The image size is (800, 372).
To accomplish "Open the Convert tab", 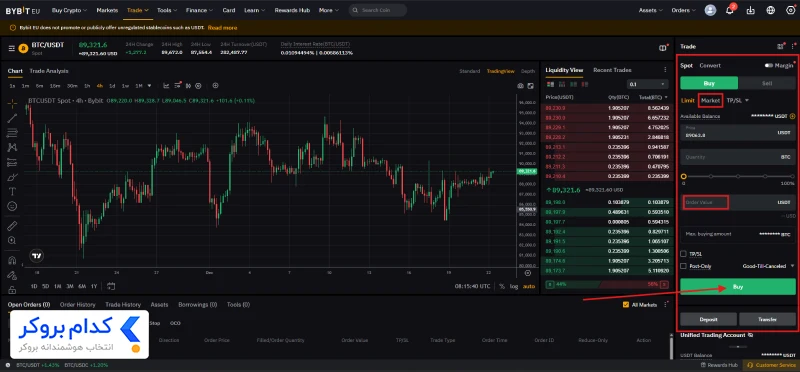I will 710,65.
